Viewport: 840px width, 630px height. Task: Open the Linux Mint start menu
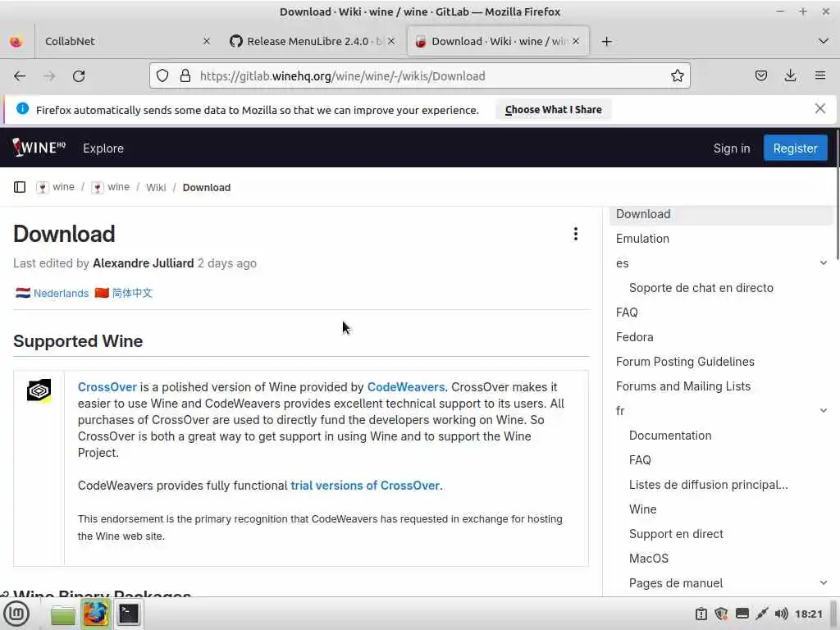[x=16, y=614]
